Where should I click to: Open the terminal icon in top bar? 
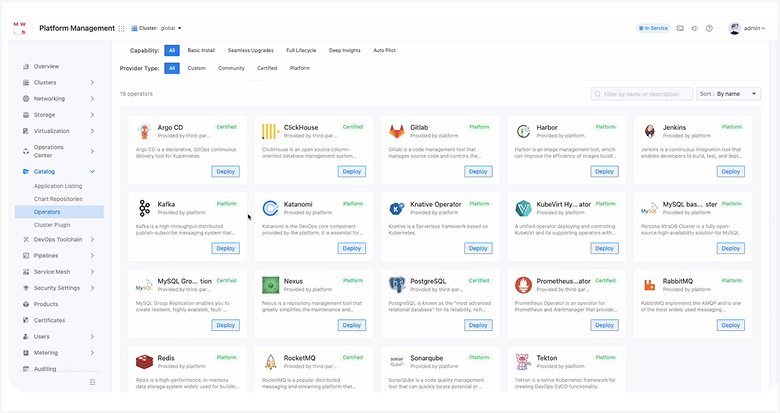click(680, 28)
